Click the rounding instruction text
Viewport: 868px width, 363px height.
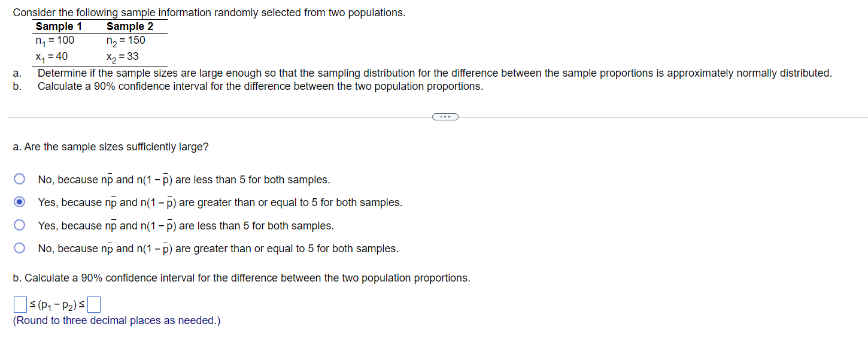(x=116, y=320)
